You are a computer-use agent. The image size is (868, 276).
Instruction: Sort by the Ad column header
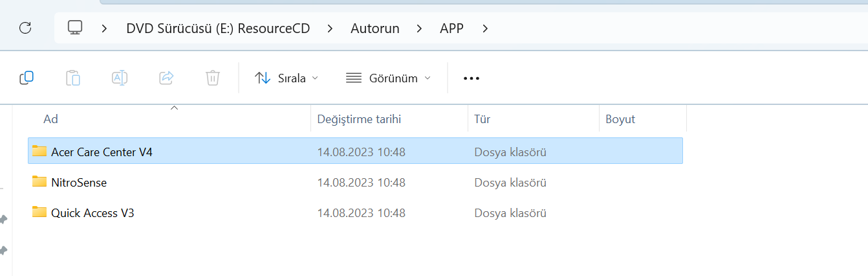(51, 119)
